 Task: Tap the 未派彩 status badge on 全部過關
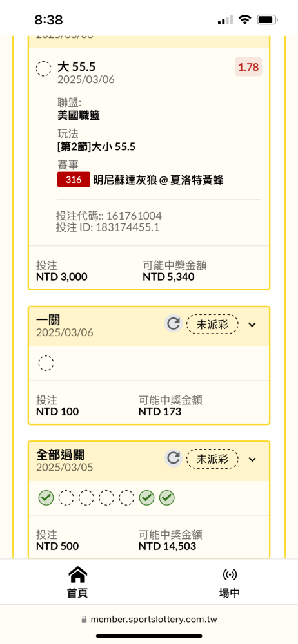[x=212, y=459]
